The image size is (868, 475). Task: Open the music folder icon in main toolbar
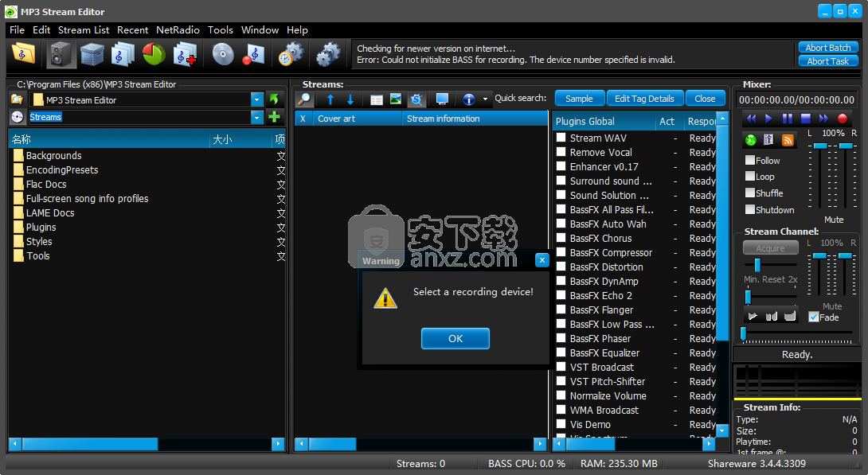pos(23,54)
